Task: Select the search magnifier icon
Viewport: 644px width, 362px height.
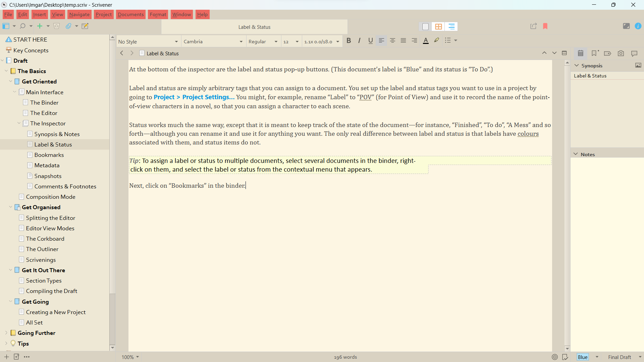Action: 22,26
